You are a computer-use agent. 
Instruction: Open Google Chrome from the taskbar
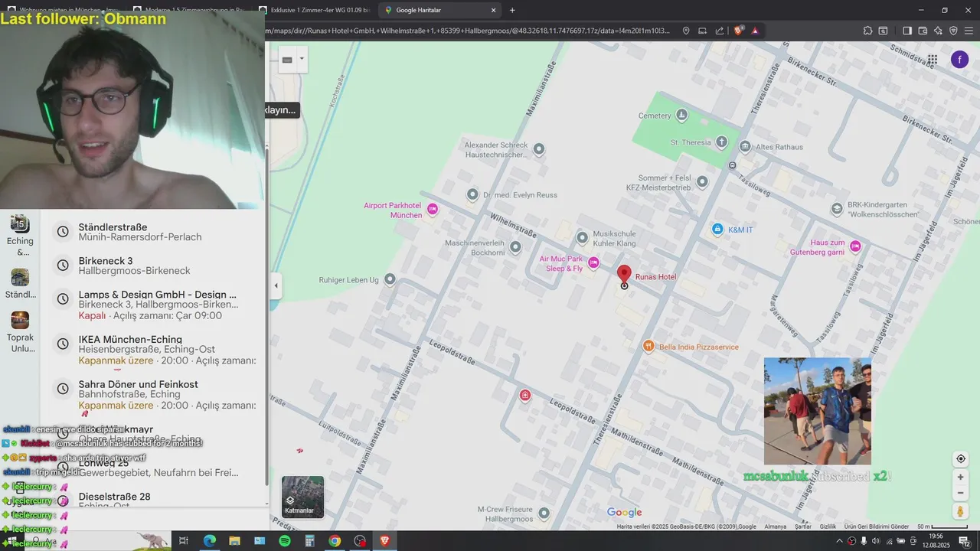335,541
